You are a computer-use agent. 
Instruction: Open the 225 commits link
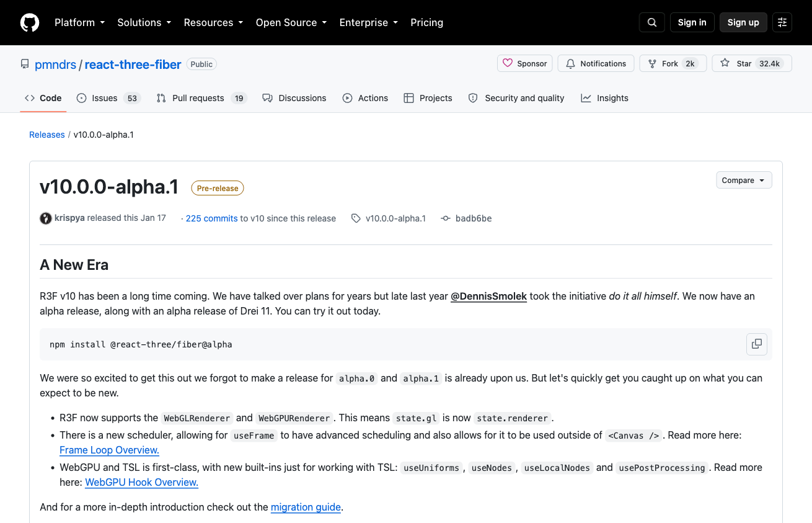211,218
